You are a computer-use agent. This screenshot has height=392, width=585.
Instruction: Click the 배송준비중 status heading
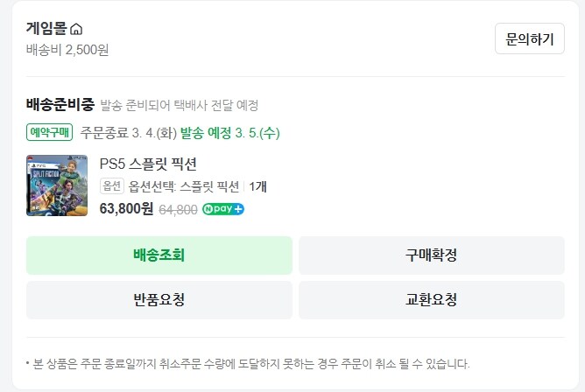pyautogui.click(x=60, y=105)
